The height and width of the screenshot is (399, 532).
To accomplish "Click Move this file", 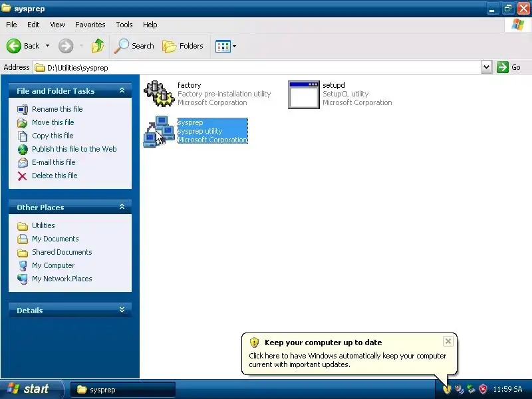I will point(53,122).
